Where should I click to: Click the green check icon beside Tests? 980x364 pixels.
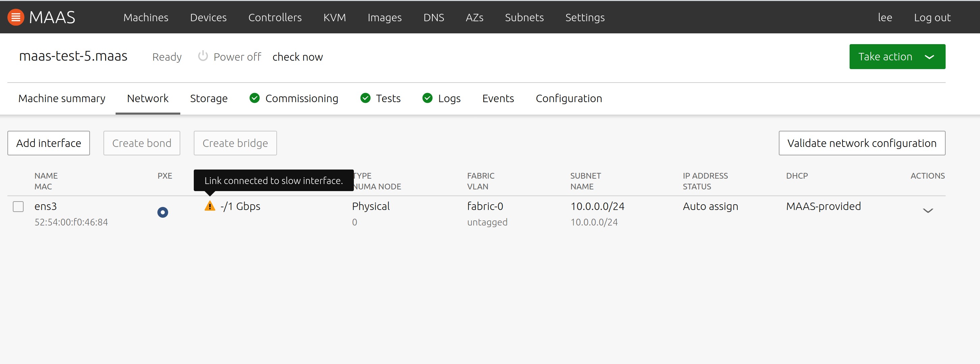(365, 98)
